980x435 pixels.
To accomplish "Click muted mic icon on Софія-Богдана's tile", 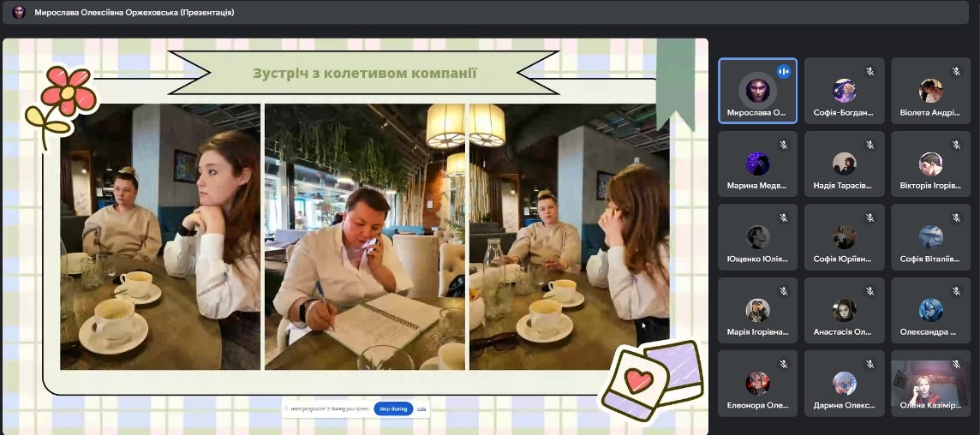I will pyautogui.click(x=869, y=72).
